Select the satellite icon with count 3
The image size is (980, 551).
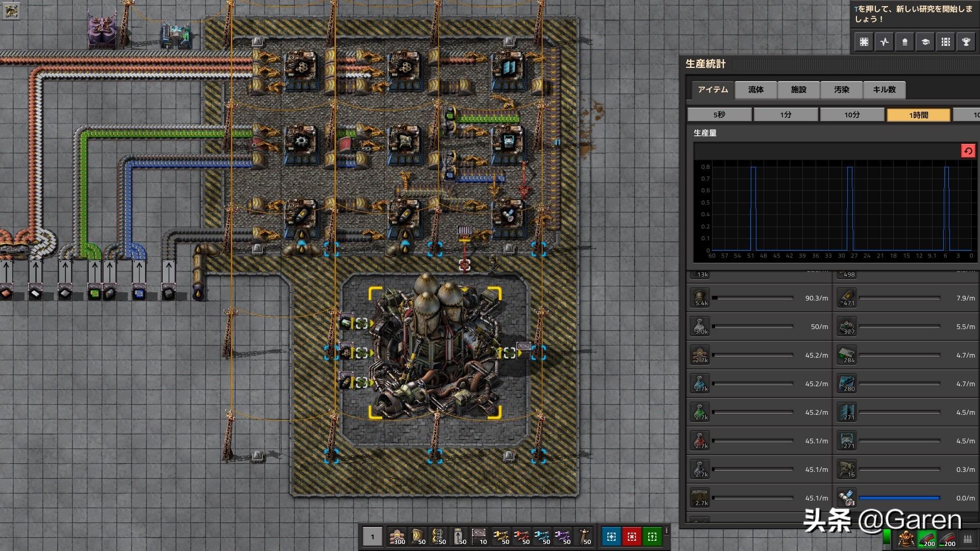pyautogui.click(x=847, y=498)
